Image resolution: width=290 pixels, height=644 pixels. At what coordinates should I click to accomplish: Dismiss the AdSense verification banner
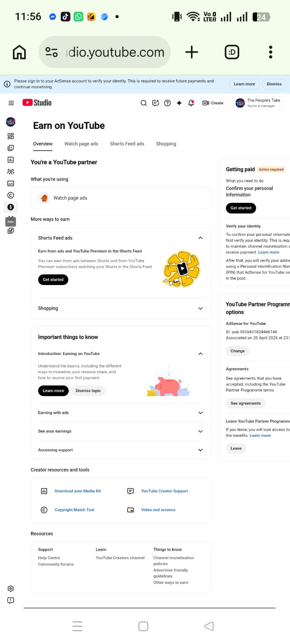274,84
